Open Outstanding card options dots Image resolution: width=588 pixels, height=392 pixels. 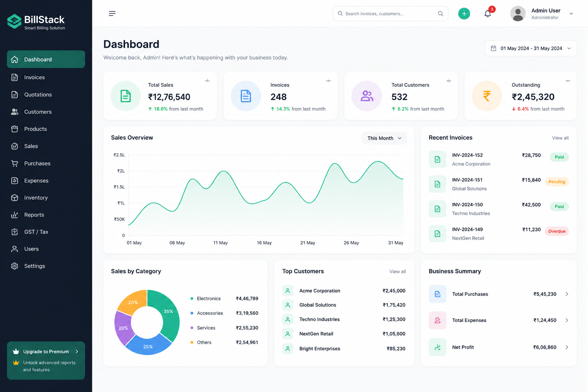(568, 81)
